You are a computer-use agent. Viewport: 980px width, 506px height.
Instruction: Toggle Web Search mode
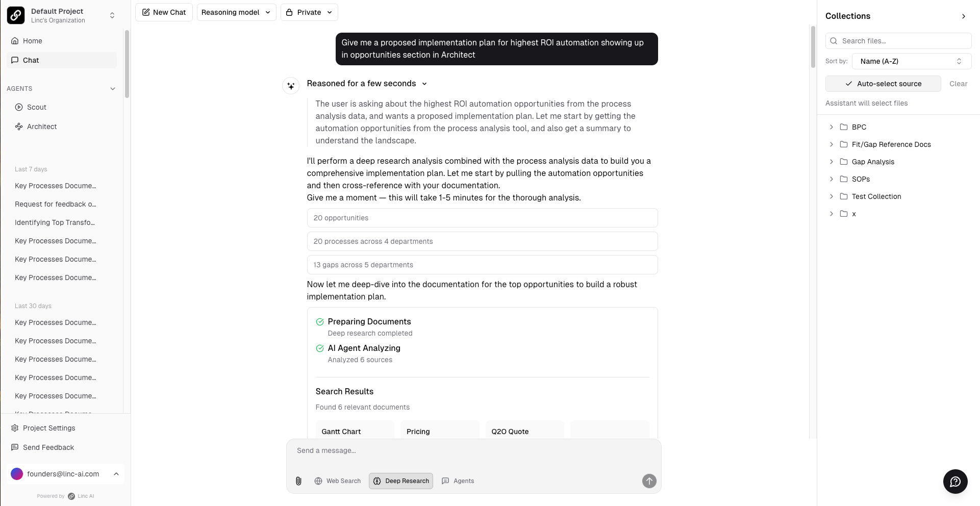338,481
